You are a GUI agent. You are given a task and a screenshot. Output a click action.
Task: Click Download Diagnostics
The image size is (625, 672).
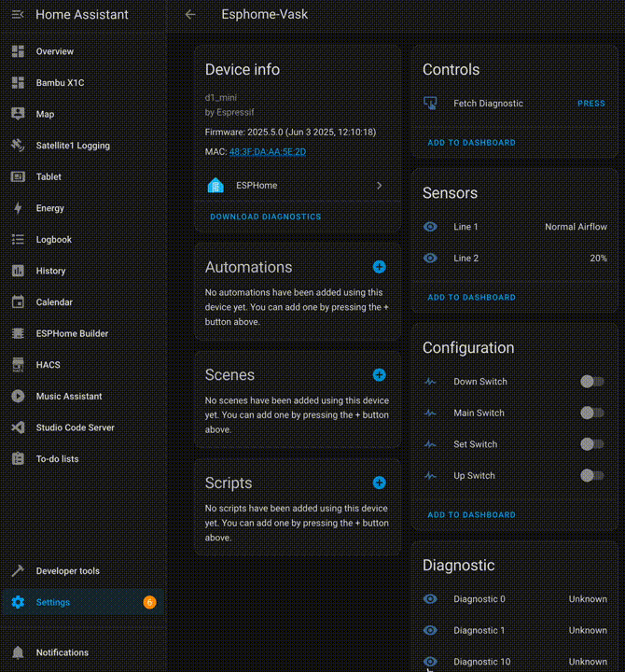coord(266,217)
